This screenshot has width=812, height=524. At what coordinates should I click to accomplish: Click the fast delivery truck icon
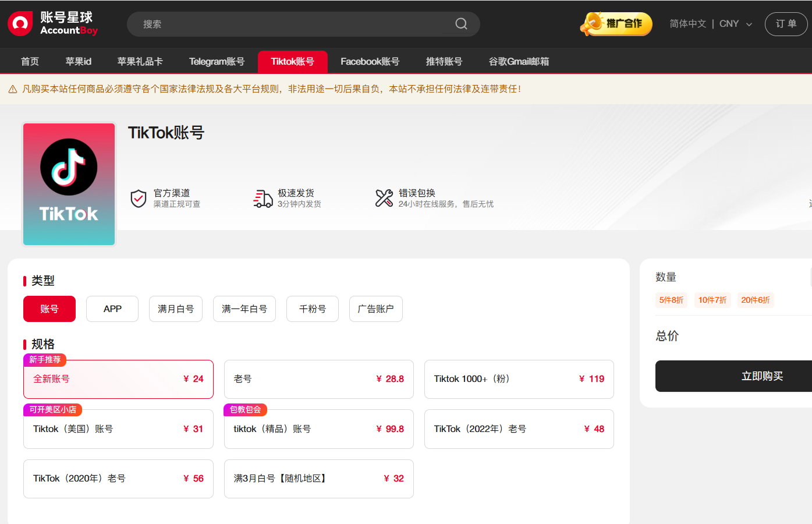click(263, 199)
